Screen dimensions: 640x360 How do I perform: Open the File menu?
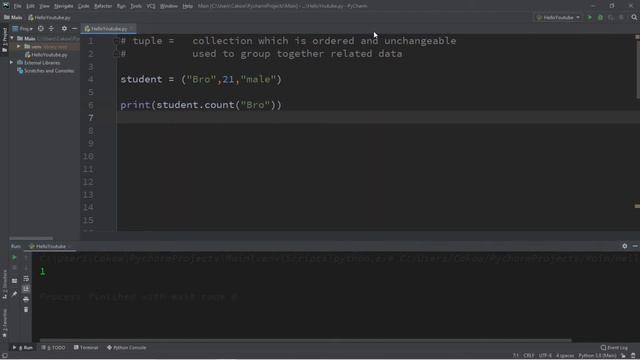coord(18,6)
